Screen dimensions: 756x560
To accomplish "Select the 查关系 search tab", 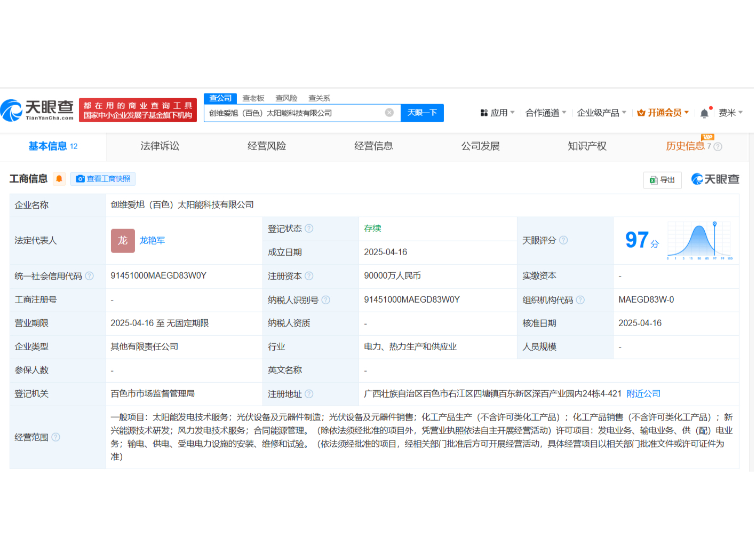I will [x=320, y=98].
